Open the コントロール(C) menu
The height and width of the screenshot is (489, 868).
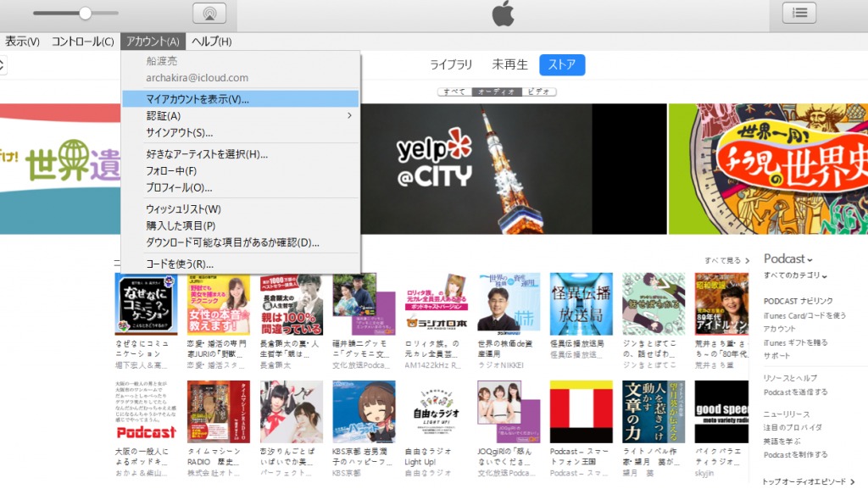pyautogui.click(x=82, y=42)
